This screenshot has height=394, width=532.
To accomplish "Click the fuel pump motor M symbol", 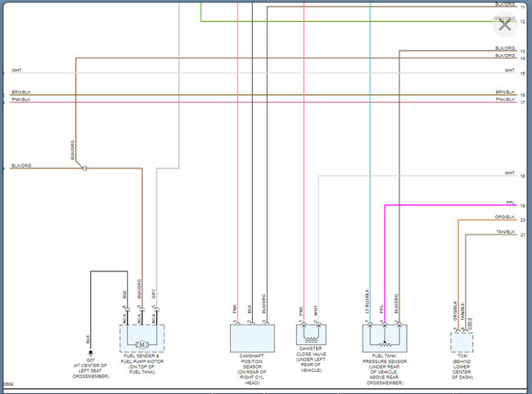I will pyautogui.click(x=142, y=345).
